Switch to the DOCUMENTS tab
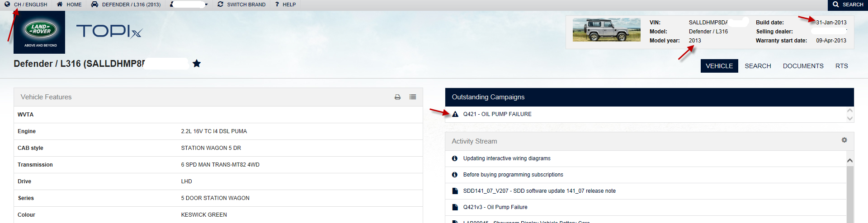 point(803,66)
